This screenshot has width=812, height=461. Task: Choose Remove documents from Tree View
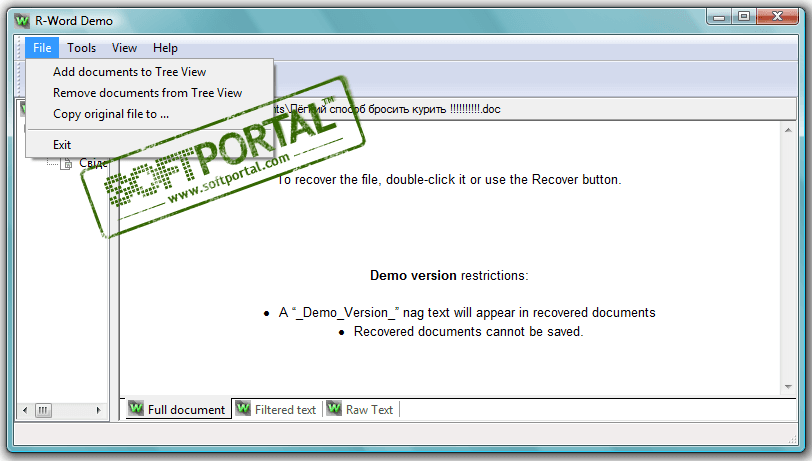tap(149, 93)
